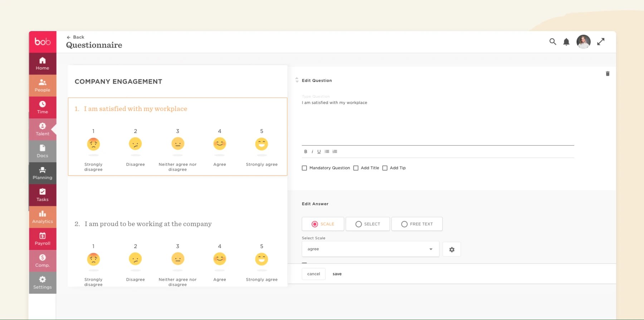Apply underline formatting to question text
The height and width of the screenshot is (320, 644).
(319, 152)
